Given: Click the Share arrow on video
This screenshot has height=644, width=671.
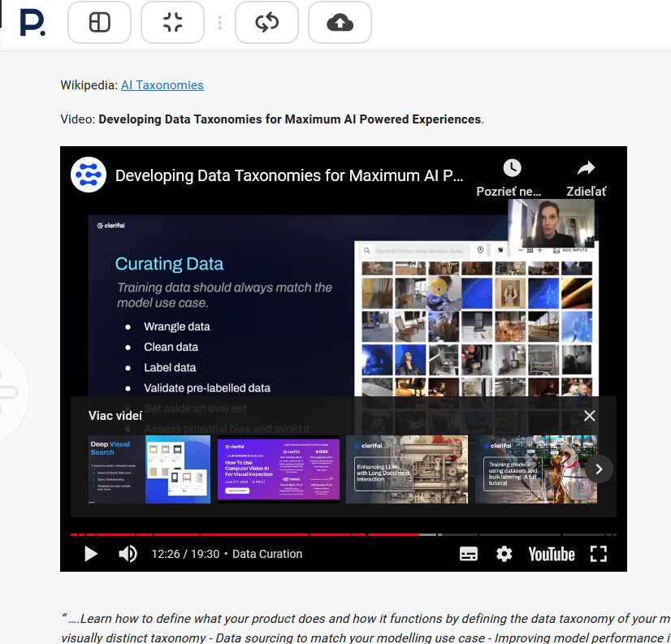Looking at the screenshot, I should coord(586,168).
